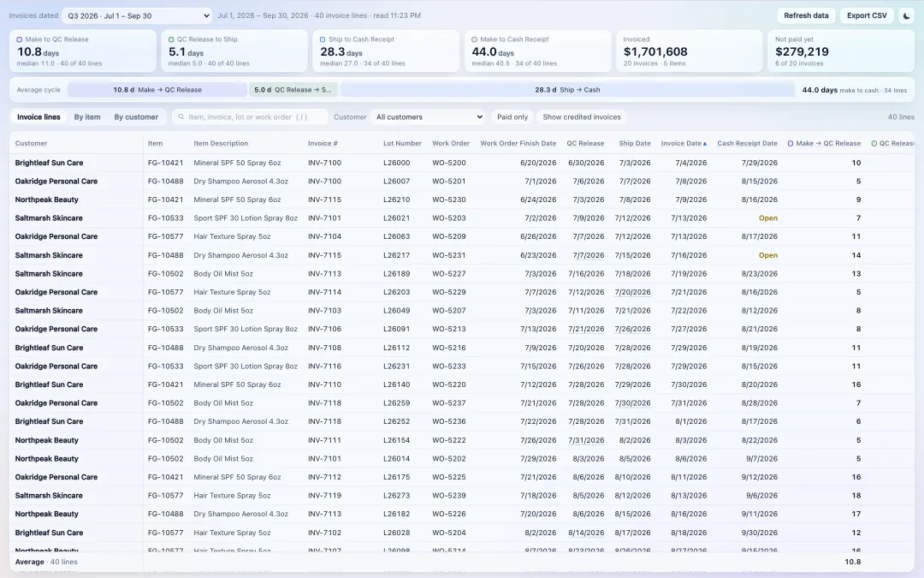Click work order WO-5233

(449, 366)
